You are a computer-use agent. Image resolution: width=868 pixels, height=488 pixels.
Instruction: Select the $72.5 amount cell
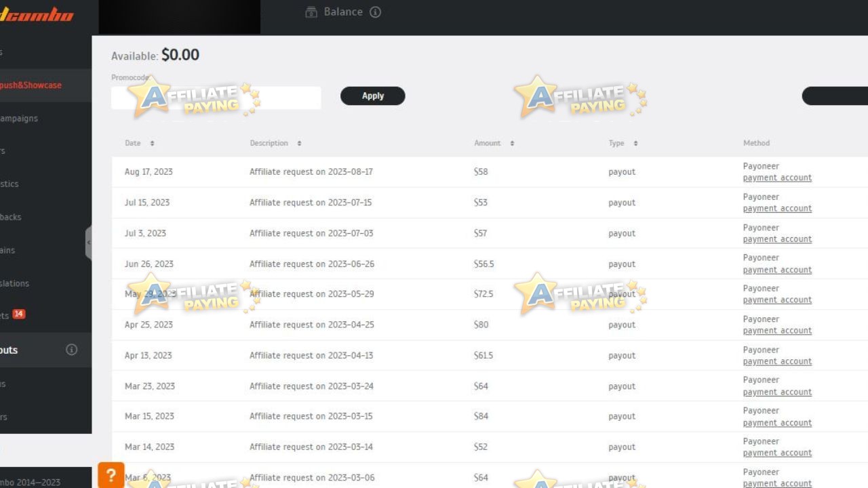(x=484, y=294)
